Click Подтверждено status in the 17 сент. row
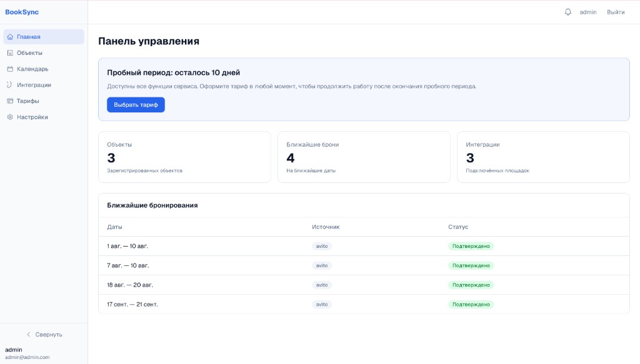Screen dimensions: 640x364 pyautogui.click(x=471, y=304)
